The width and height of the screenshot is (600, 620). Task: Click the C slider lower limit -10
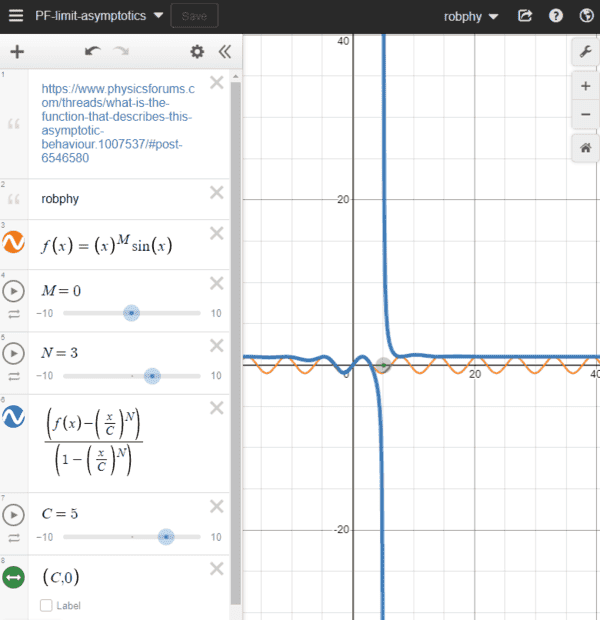point(44,537)
